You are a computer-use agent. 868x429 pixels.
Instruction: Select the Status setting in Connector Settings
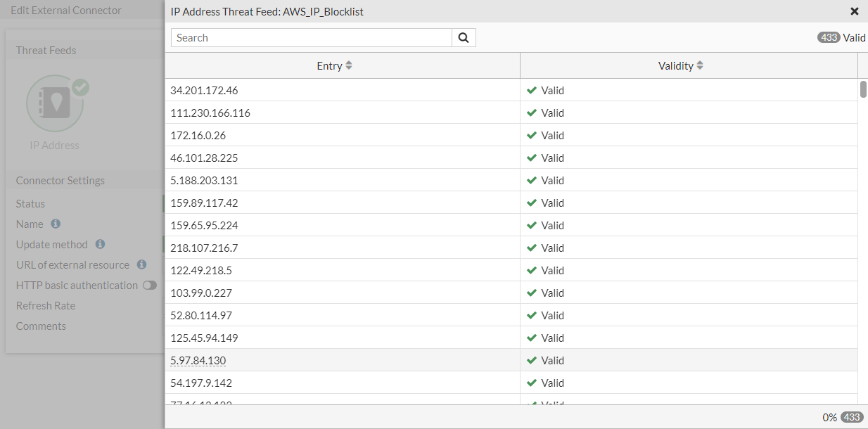[x=31, y=203]
